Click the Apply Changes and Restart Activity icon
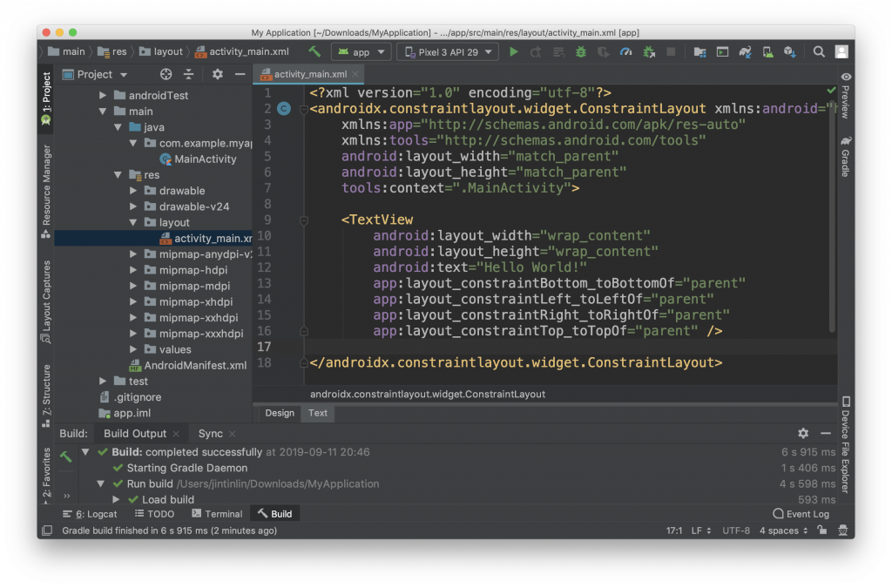Viewport: 892px width, 588px height. (536, 52)
